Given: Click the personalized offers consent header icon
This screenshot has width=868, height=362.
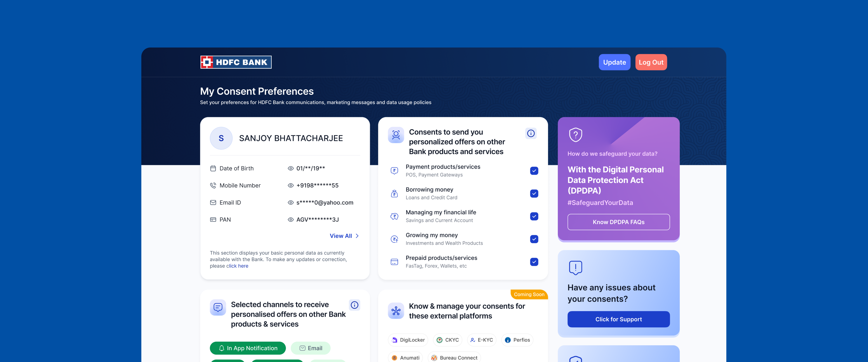Looking at the screenshot, I should [x=396, y=135].
